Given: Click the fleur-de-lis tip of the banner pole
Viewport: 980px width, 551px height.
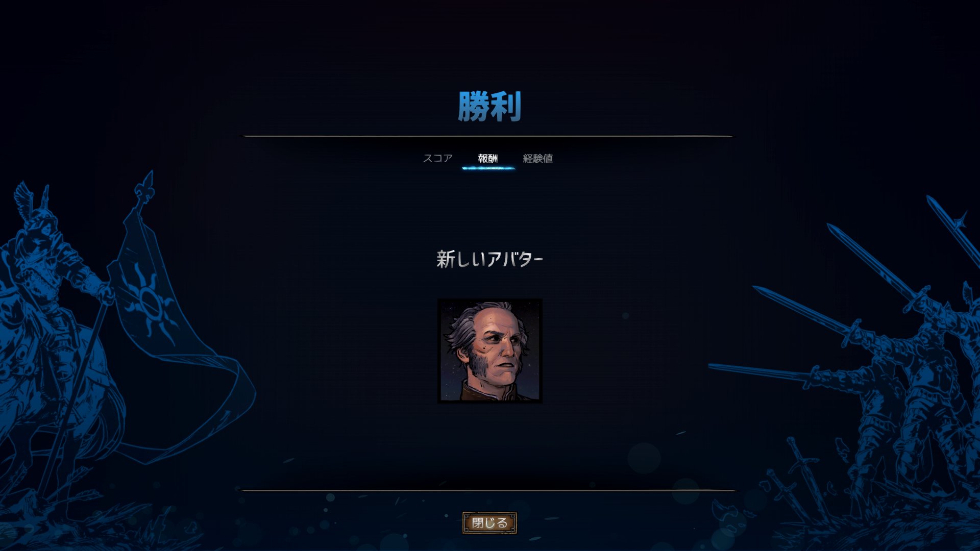Looking at the screenshot, I should (145, 185).
